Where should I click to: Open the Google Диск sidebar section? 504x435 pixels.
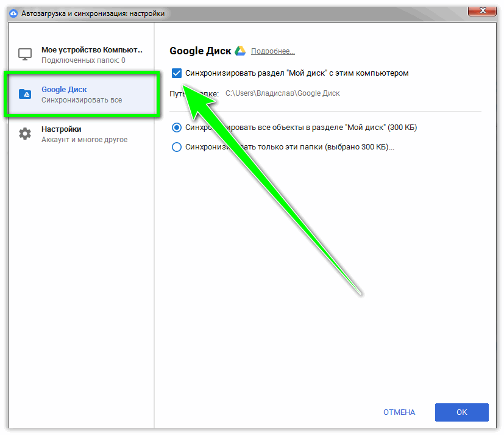[81, 95]
